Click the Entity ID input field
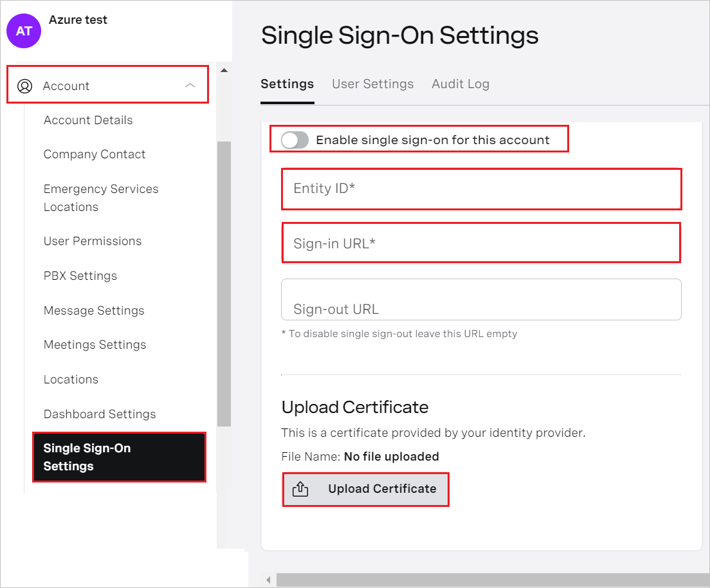This screenshot has width=710, height=588. click(x=481, y=188)
